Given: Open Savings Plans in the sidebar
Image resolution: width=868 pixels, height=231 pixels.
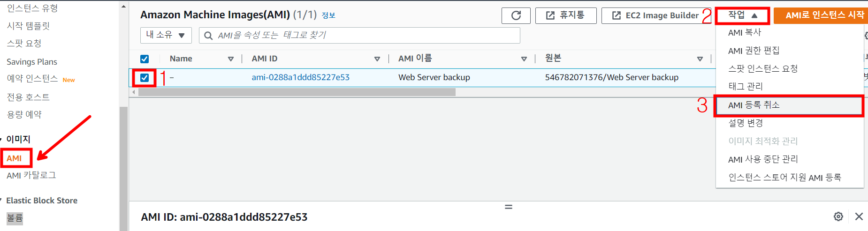Looking at the screenshot, I should pos(32,62).
